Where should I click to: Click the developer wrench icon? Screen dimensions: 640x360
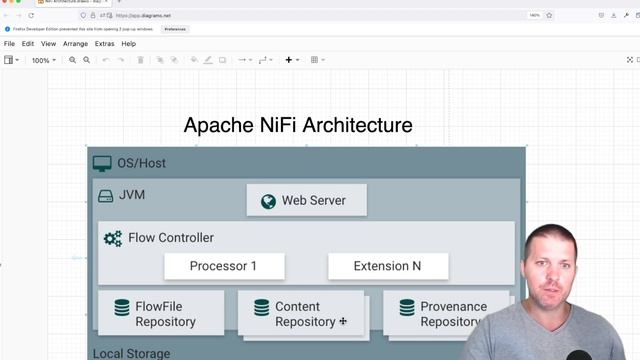[626, 16]
